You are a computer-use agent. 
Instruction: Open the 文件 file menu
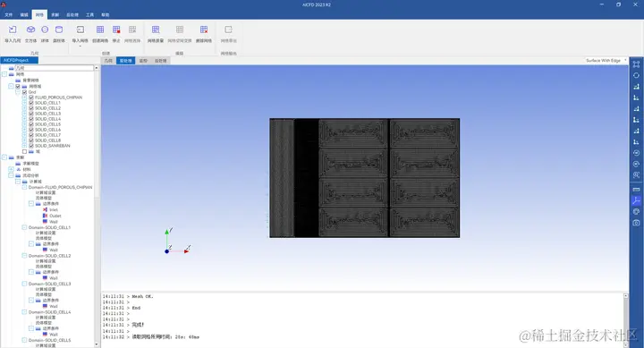9,15
